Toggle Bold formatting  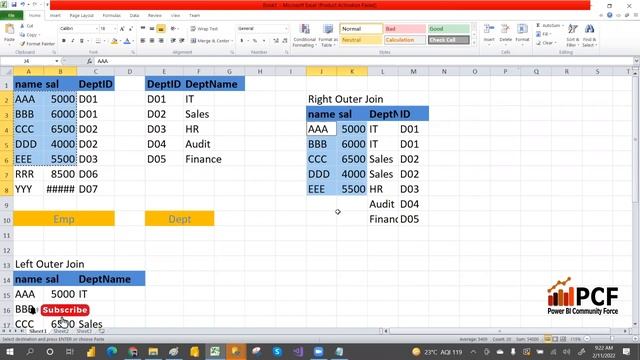point(64,41)
